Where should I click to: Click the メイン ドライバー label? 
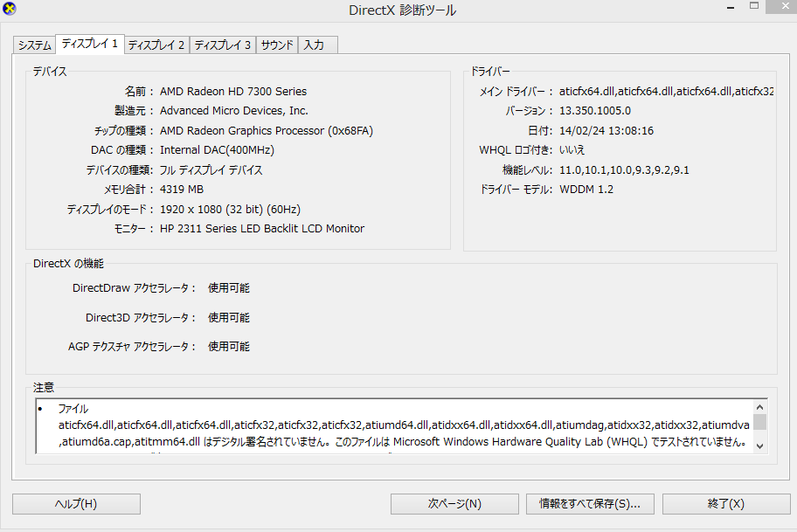point(516,92)
